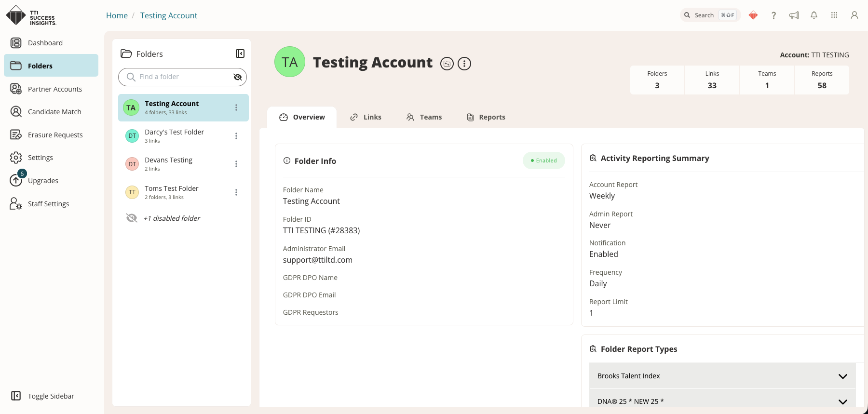The width and height of the screenshot is (868, 414).
Task: Click the Frequency value Daily
Action: 598,283
